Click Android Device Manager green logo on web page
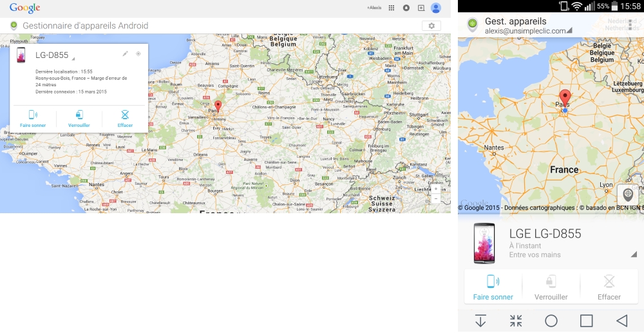The image size is (644, 333). point(14,26)
